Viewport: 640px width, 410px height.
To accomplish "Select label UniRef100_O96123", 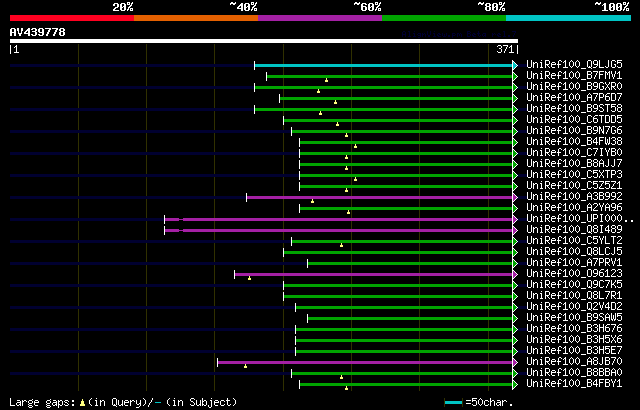I will (x=574, y=274).
